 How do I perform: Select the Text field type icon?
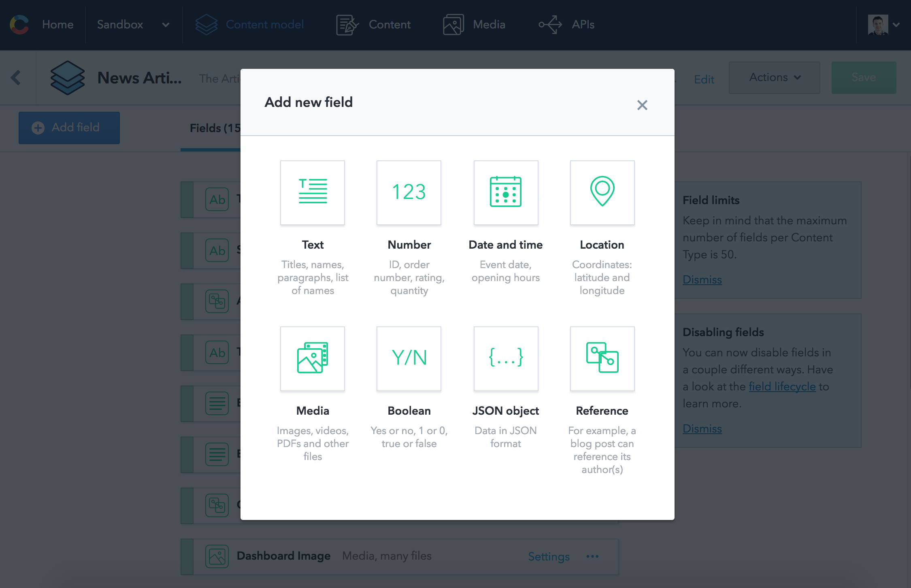[x=312, y=192]
